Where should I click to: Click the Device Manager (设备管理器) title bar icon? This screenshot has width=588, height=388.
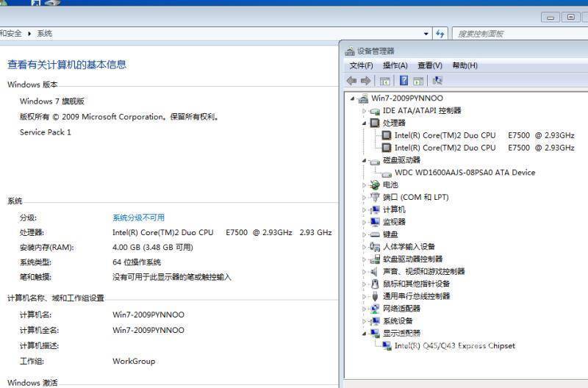point(350,51)
